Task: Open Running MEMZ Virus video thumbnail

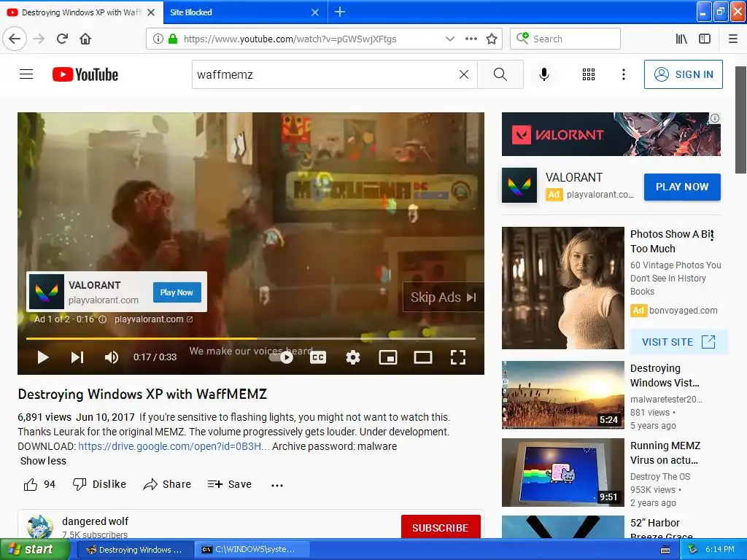Action: point(562,472)
